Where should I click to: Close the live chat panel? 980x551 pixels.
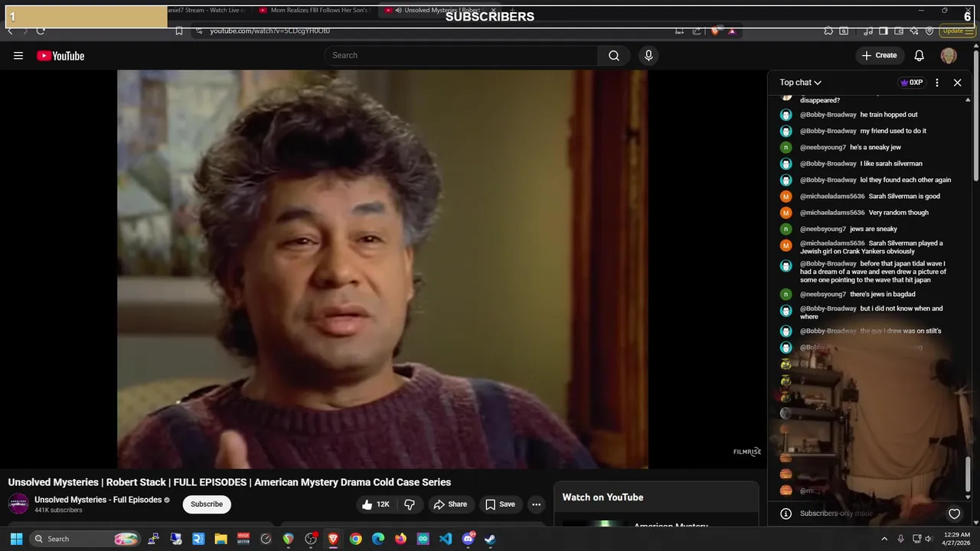pos(957,83)
